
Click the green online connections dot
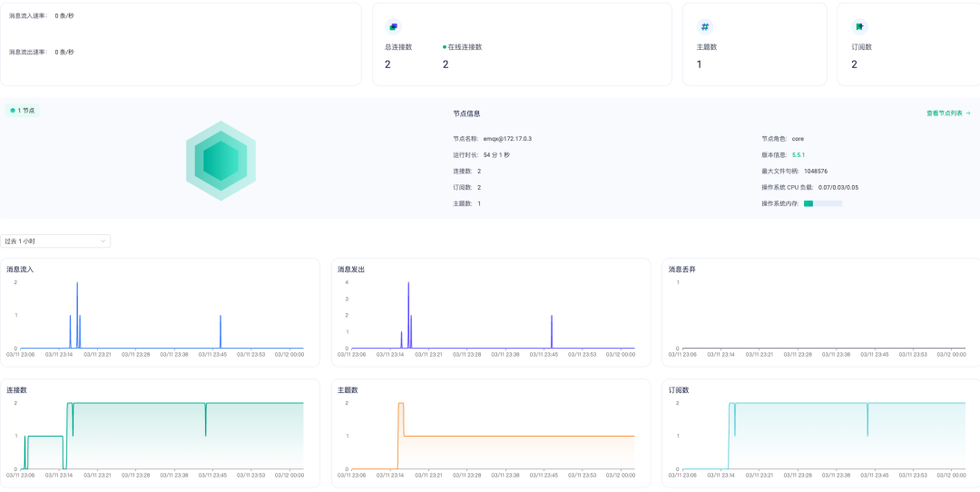[x=445, y=47]
